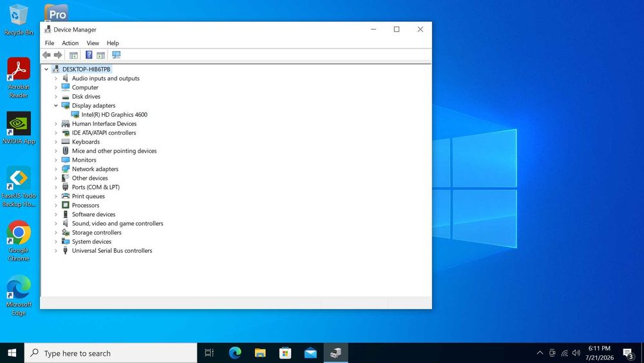The image size is (644, 363).
Task: Click the Audio inputs and outputs speaker icon
Action: 65,78
